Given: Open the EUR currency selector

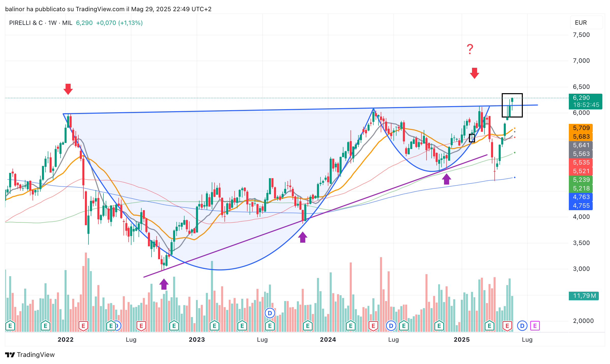Looking at the screenshot, I should pos(586,23).
